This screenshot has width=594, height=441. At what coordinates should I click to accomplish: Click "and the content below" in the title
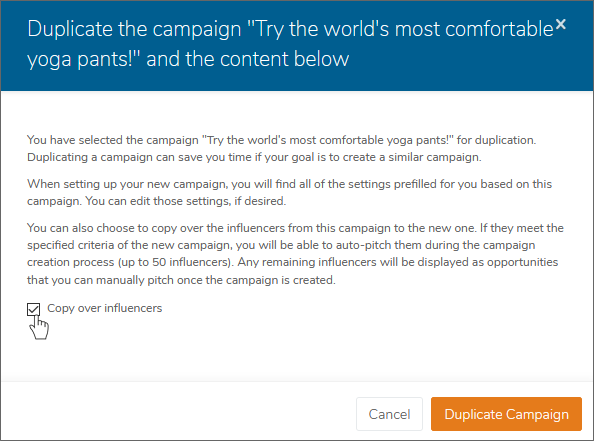tap(248, 59)
